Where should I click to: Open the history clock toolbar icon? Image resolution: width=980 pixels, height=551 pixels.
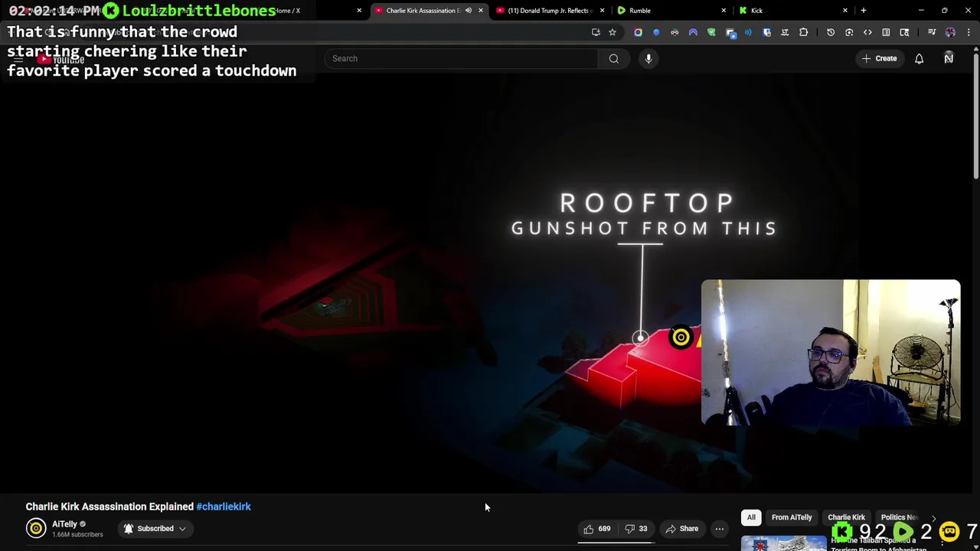click(831, 32)
